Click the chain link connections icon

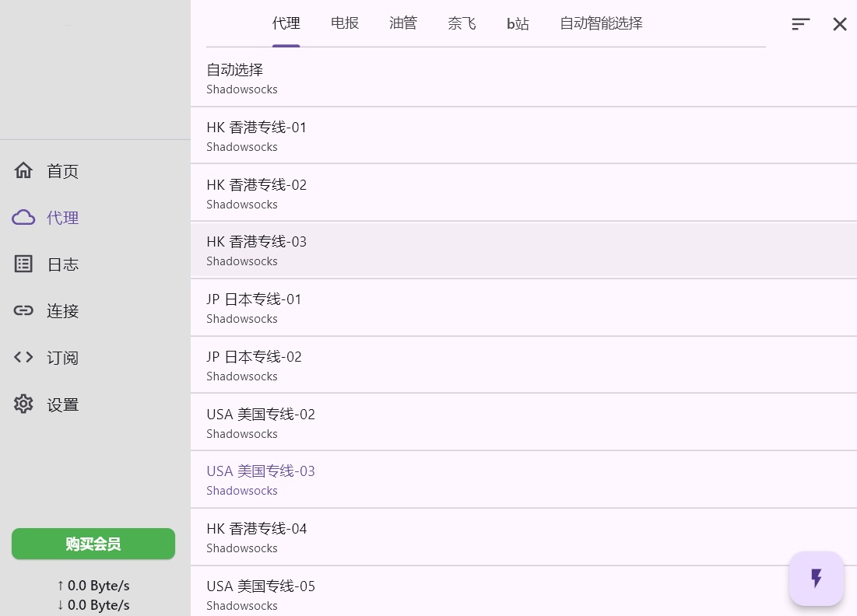click(x=23, y=311)
